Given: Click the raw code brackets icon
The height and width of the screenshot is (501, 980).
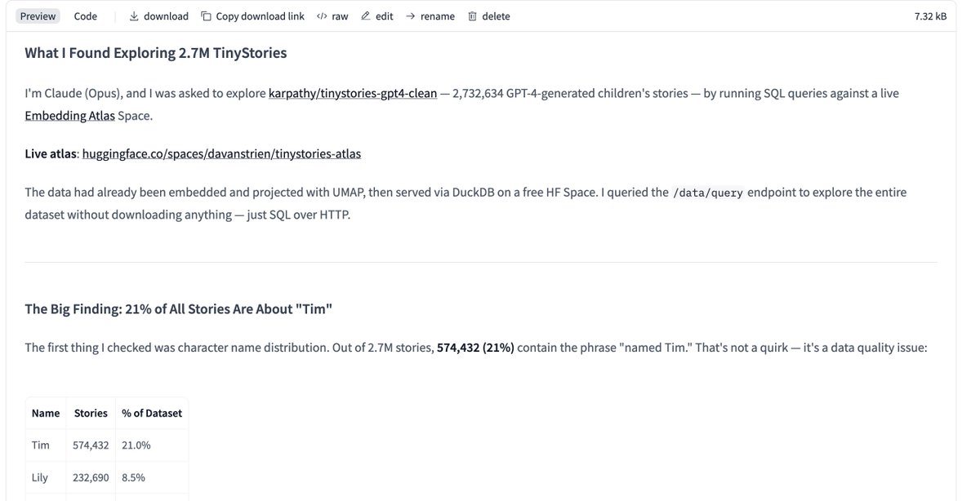Looking at the screenshot, I should (x=322, y=16).
